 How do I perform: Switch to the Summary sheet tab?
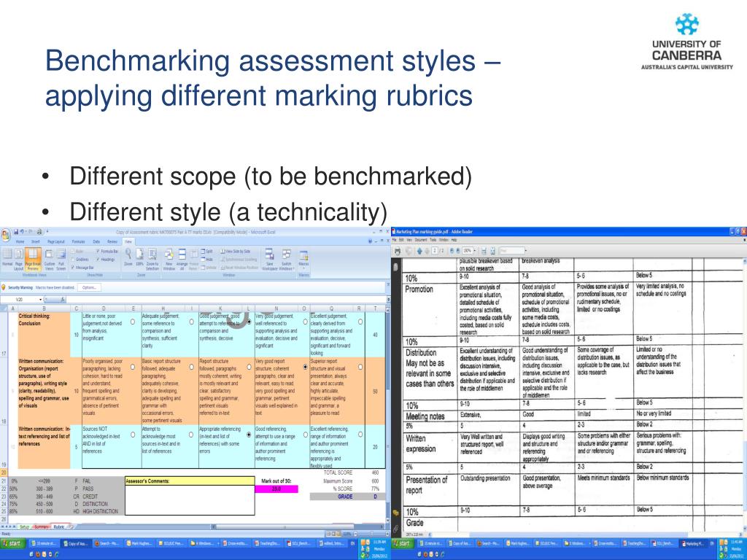point(41,527)
